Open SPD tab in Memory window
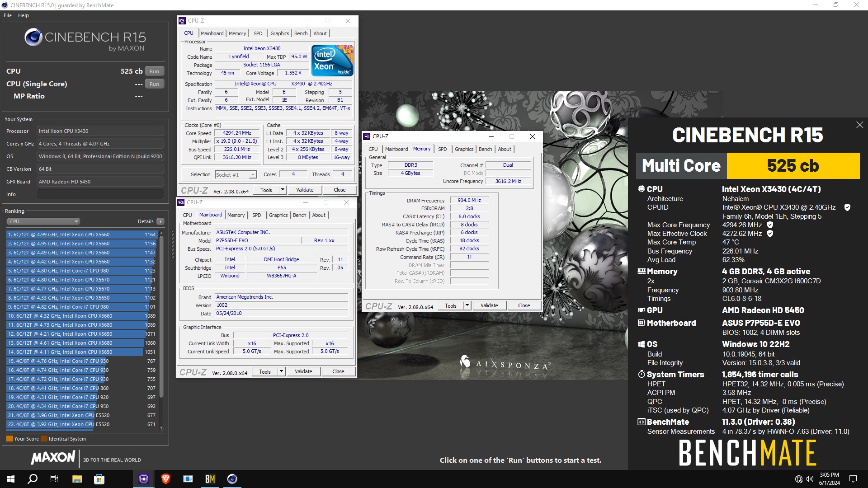868x488 pixels. [443, 149]
